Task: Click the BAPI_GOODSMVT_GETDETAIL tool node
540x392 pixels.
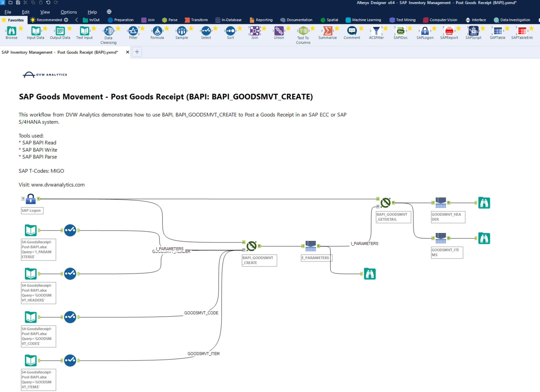Action: 386,203
